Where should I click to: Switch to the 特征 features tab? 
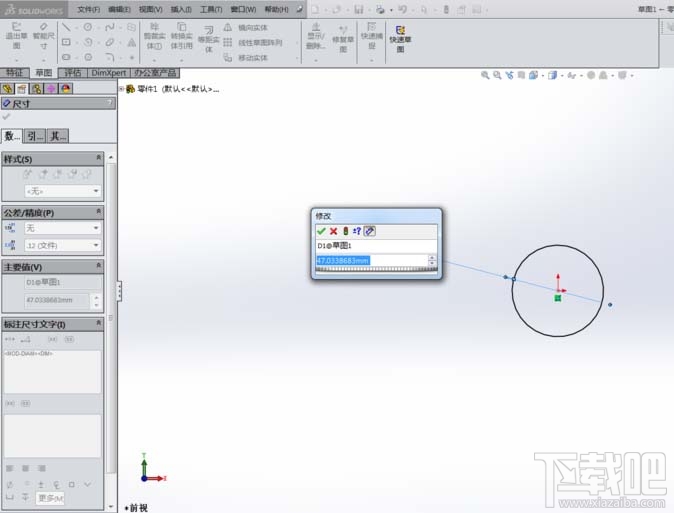15,73
